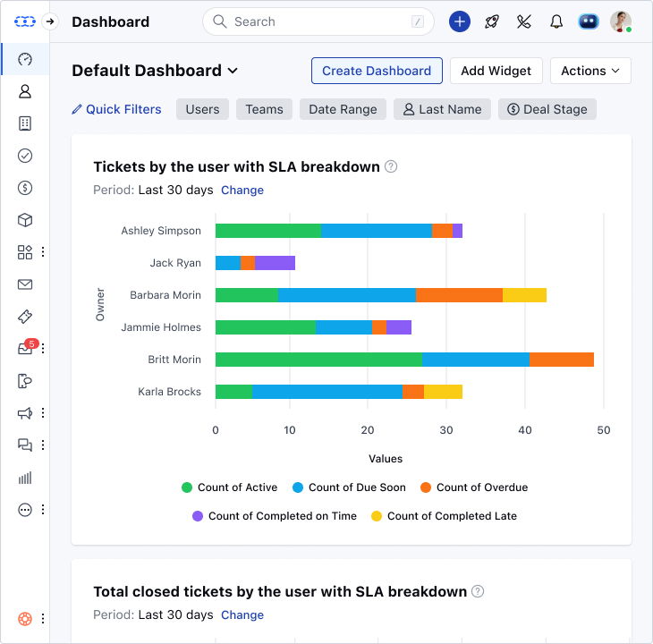Image resolution: width=653 pixels, height=644 pixels.
Task: Open the orange help lifebuoy icon
Action: (25, 619)
